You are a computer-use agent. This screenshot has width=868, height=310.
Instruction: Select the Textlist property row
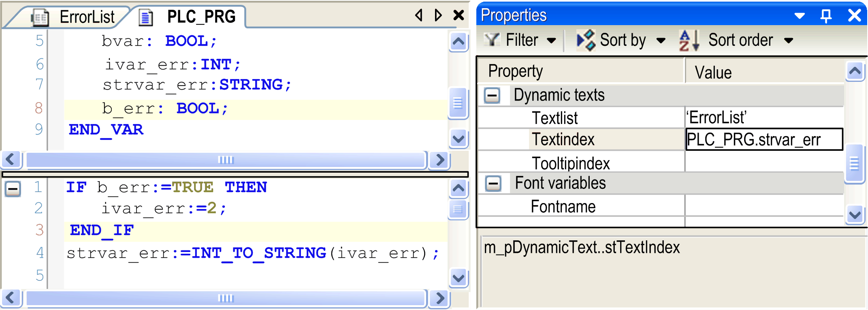[555, 118]
